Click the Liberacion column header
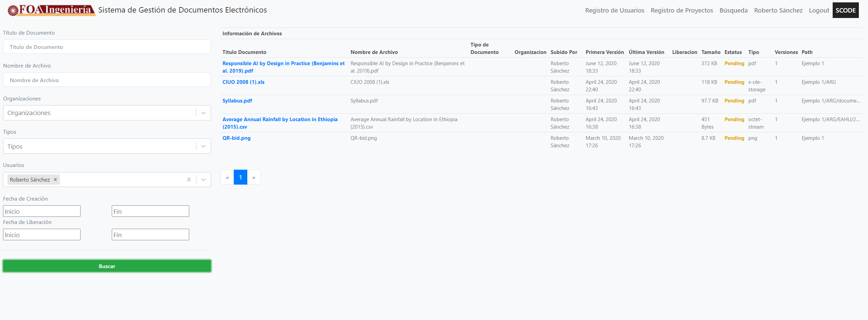 point(685,52)
